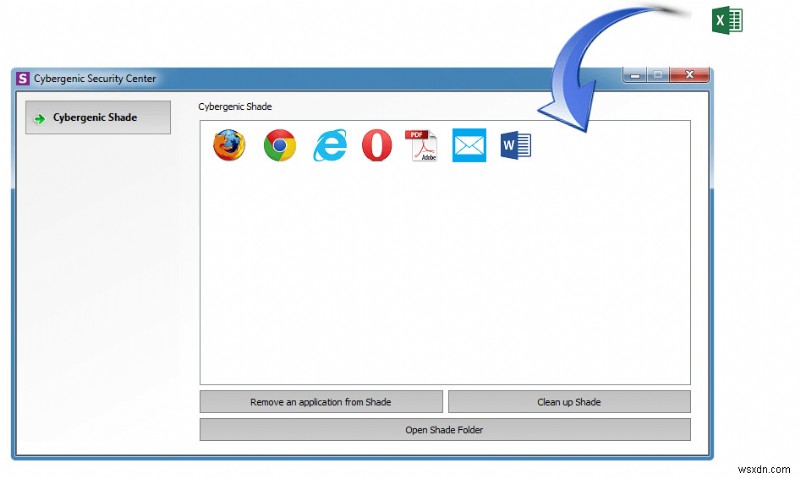This screenshot has width=800, height=478.
Task: Select the Google Chrome icon
Action: tap(280, 145)
